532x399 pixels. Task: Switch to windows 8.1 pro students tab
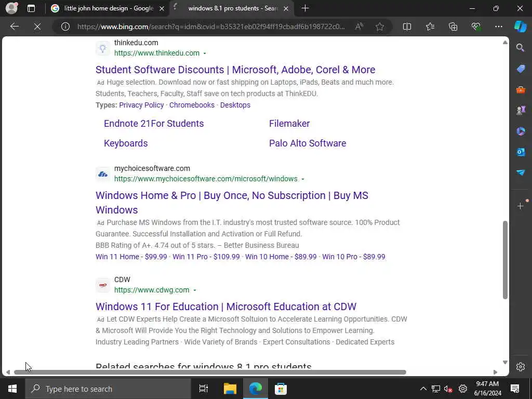click(x=233, y=8)
